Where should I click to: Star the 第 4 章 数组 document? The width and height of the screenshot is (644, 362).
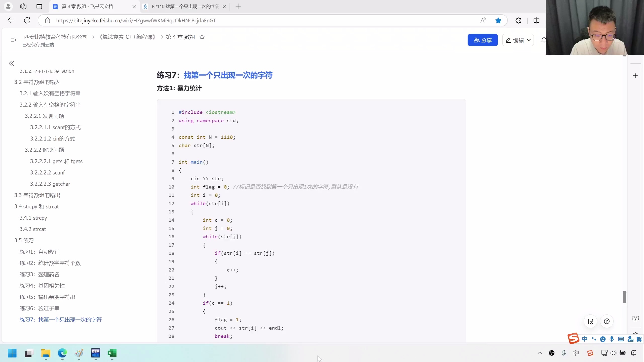coord(202,37)
